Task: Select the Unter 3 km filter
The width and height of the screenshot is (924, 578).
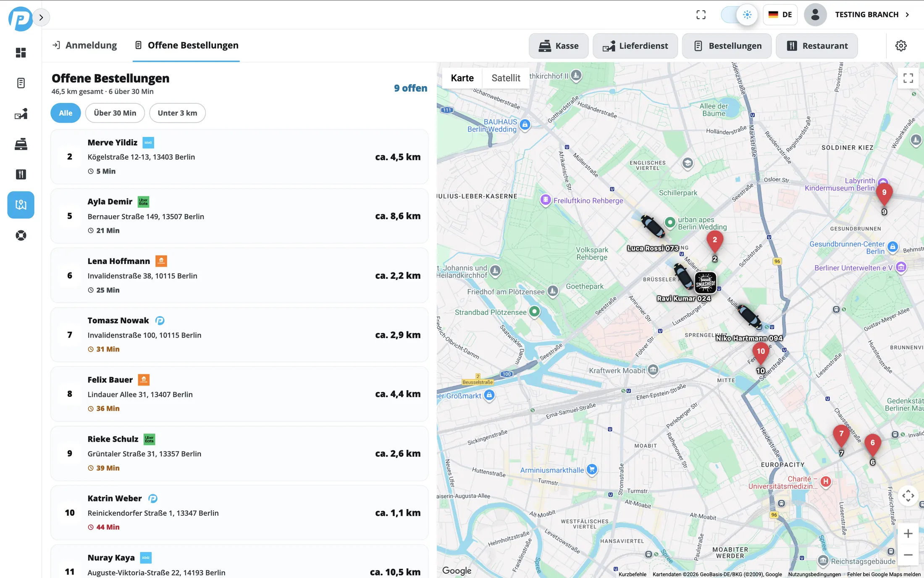Action: (177, 113)
